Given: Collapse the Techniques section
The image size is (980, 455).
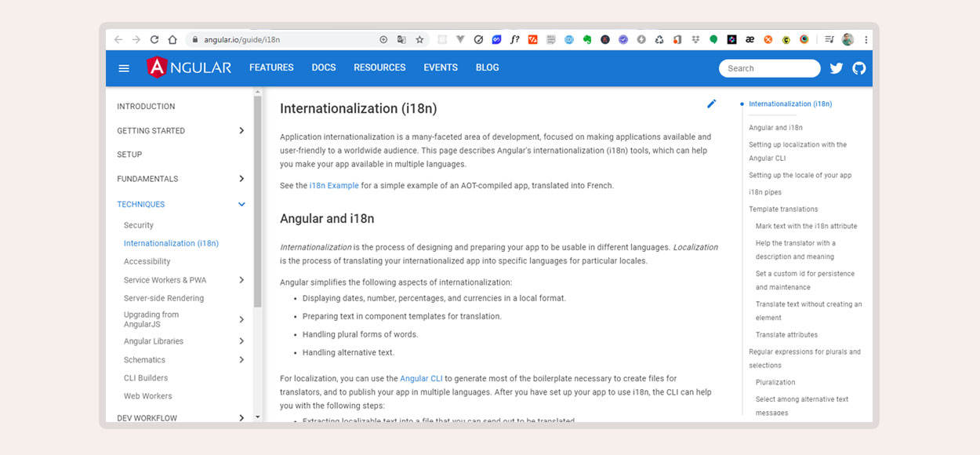Looking at the screenshot, I should tap(241, 205).
